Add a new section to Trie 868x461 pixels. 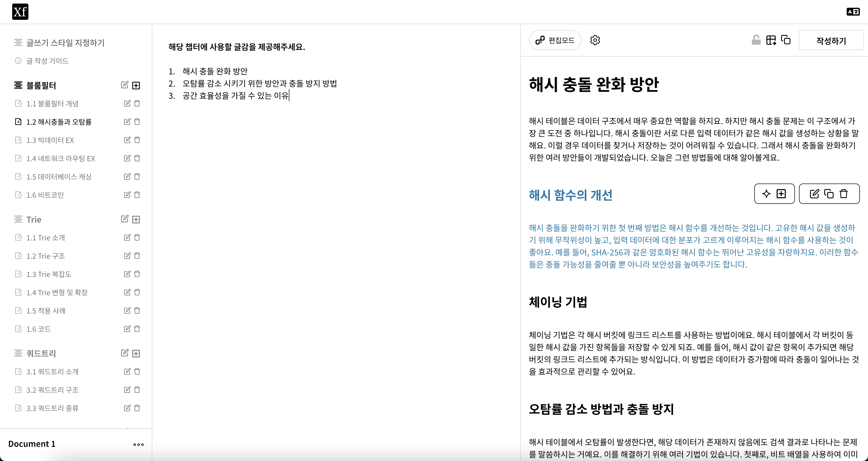point(136,219)
